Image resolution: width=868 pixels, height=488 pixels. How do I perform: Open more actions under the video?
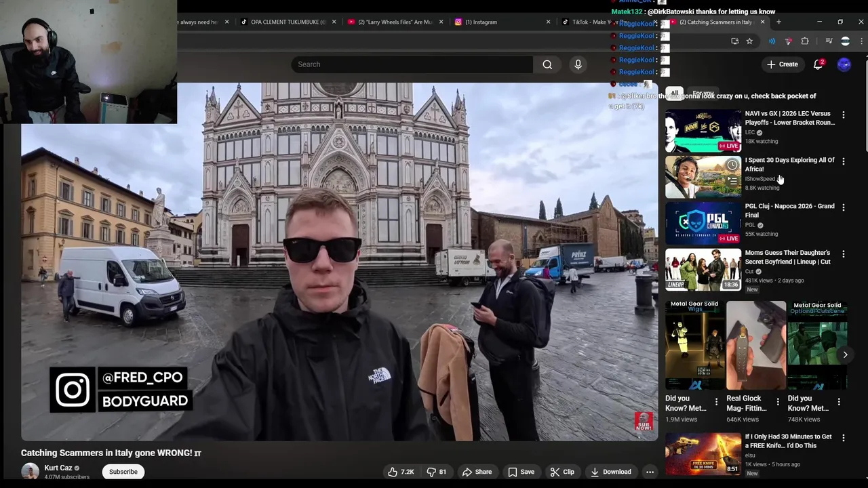click(650, 472)
